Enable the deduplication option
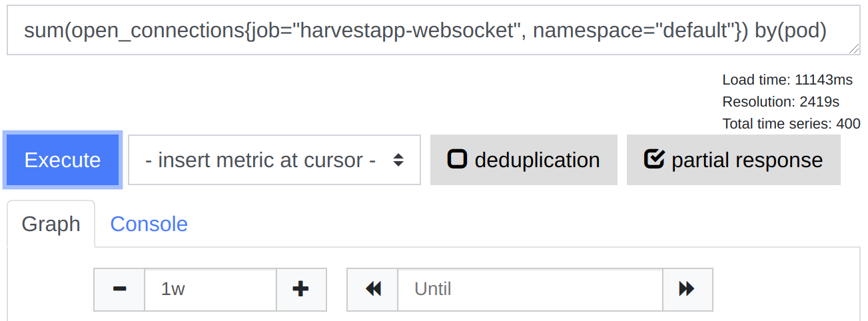The height and width of the screenshot is (321, 868). (524, 160)
